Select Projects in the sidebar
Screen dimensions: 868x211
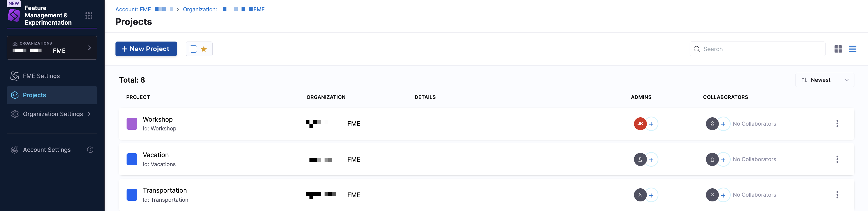tap(34, 95)
